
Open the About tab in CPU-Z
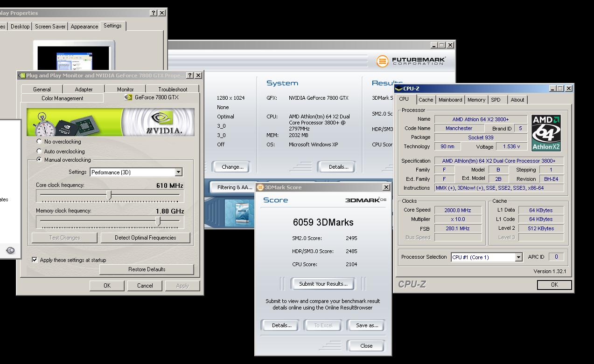click(x=517, y=100)
